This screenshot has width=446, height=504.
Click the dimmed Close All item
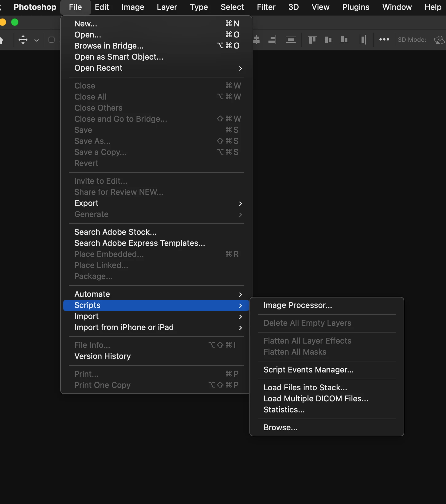tap(156, 97)
